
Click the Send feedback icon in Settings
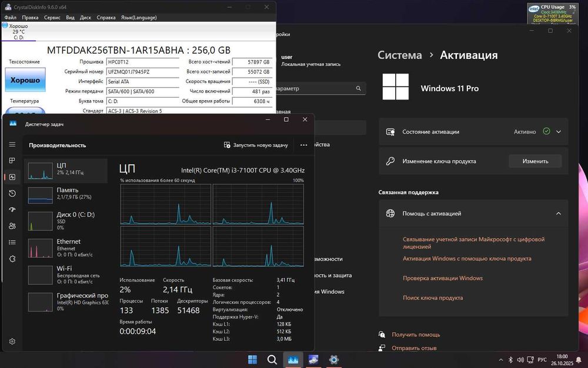pos(382,348)
